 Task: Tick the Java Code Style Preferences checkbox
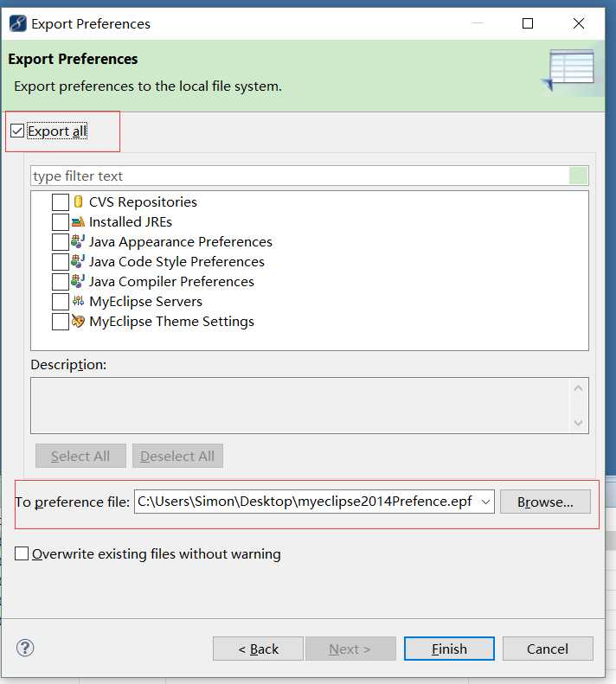[61, 262]
